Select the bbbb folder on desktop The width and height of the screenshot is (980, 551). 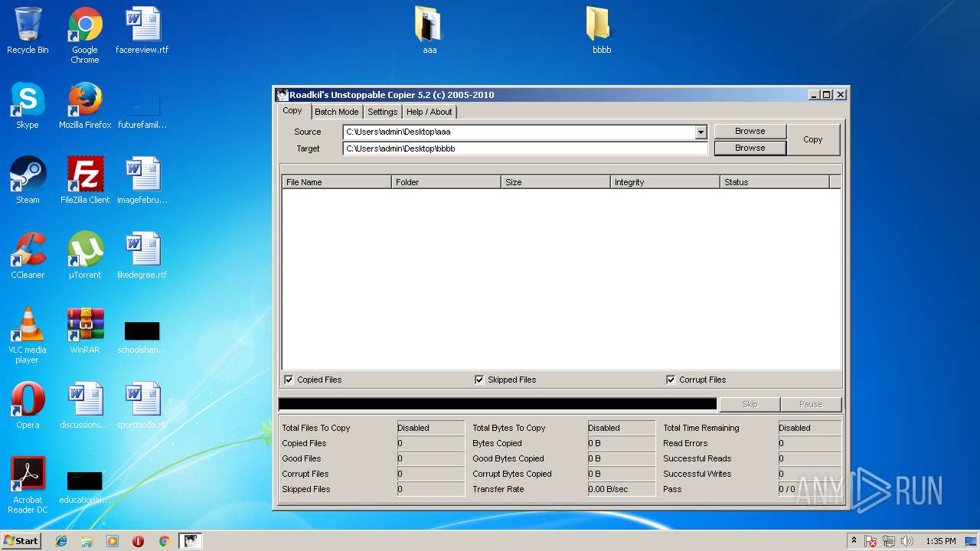click(x=601, y=31)
